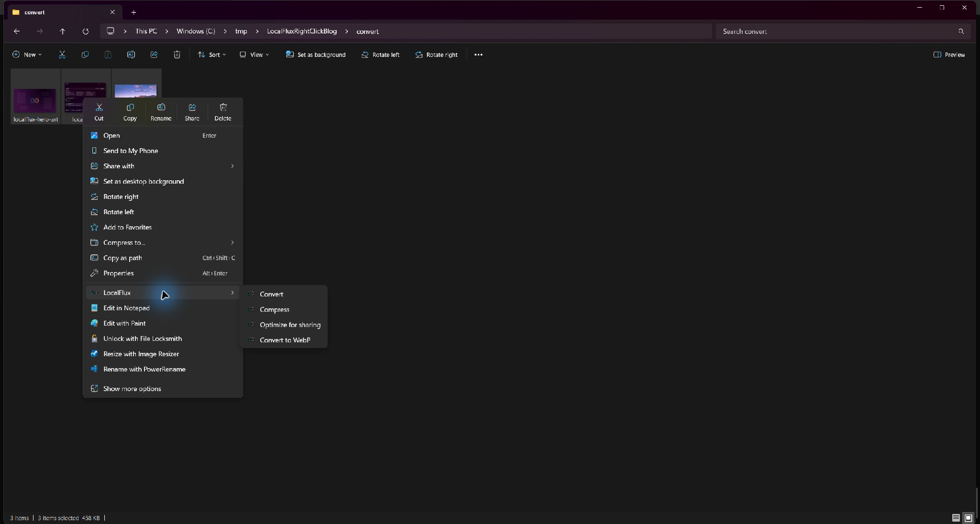Image resolution: width=980 pixels, height=524 pixels.
Task: Click This PC in breadcrumb
Action: [146, 31]
